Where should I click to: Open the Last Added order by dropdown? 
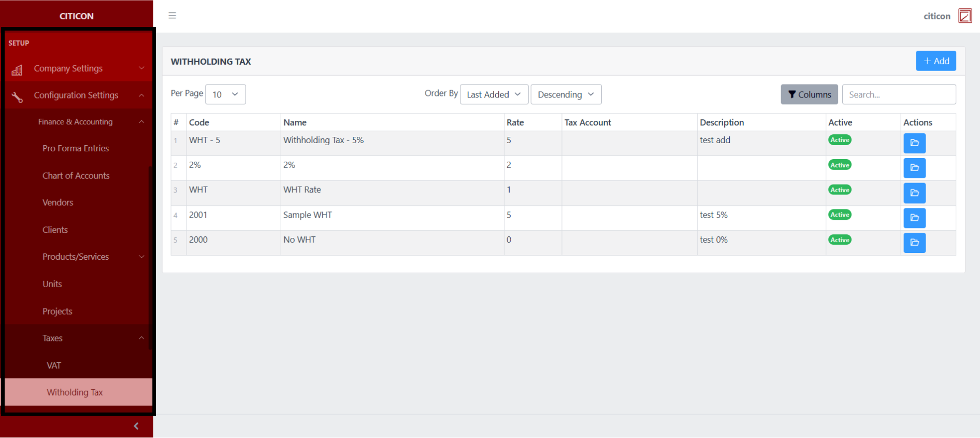pos(494,94)
